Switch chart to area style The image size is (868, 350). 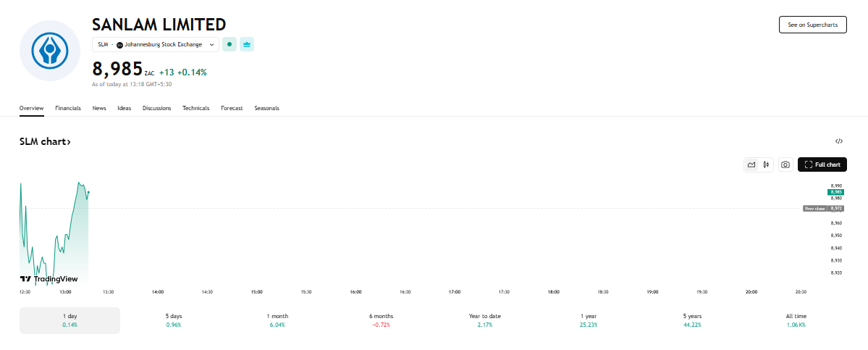pos(751,164)
